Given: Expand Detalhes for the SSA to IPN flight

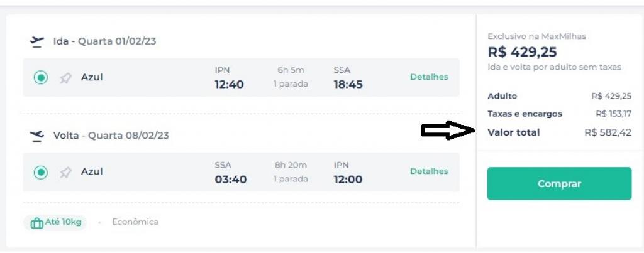Looking at the screenshot, I should 429,171.
